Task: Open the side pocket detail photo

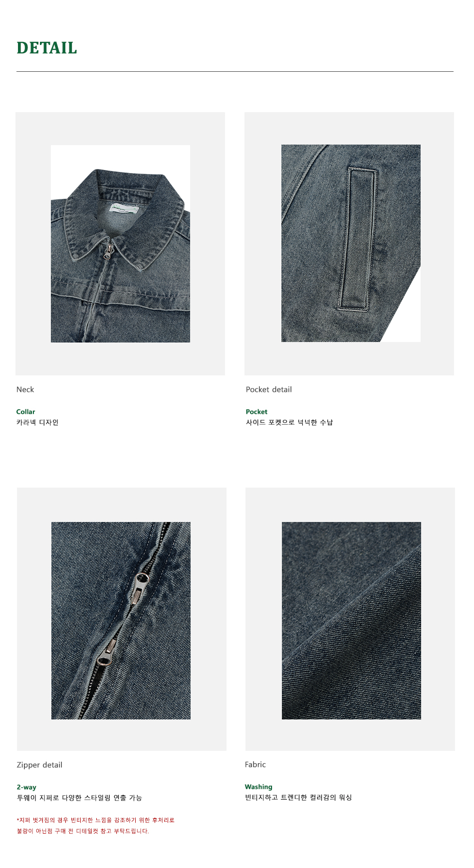Action: (x=351, y=243)
